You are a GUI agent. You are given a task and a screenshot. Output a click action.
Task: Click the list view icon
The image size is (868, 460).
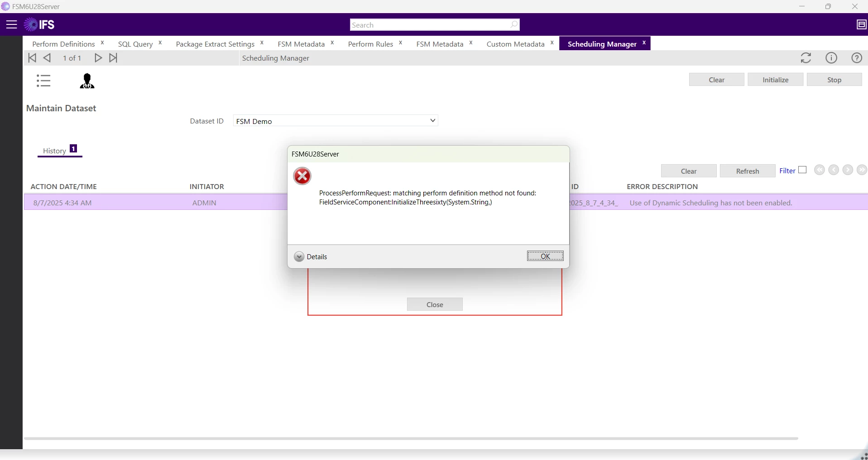(x=43, y=81)
